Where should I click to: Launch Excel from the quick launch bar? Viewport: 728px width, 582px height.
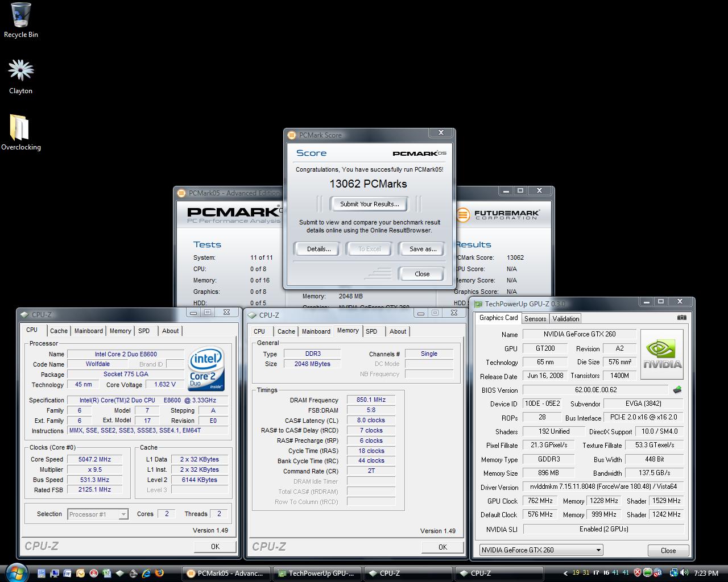click(107, 573)
